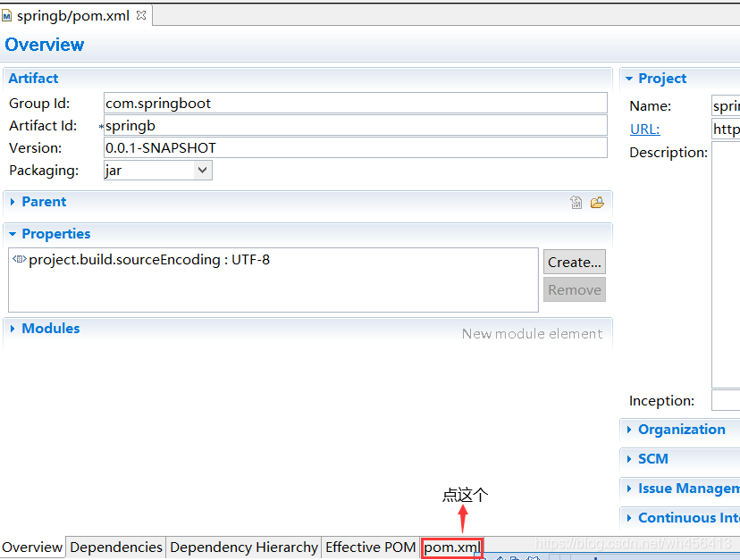Click the select parent icon in Parent section

[x=576, y=203]
